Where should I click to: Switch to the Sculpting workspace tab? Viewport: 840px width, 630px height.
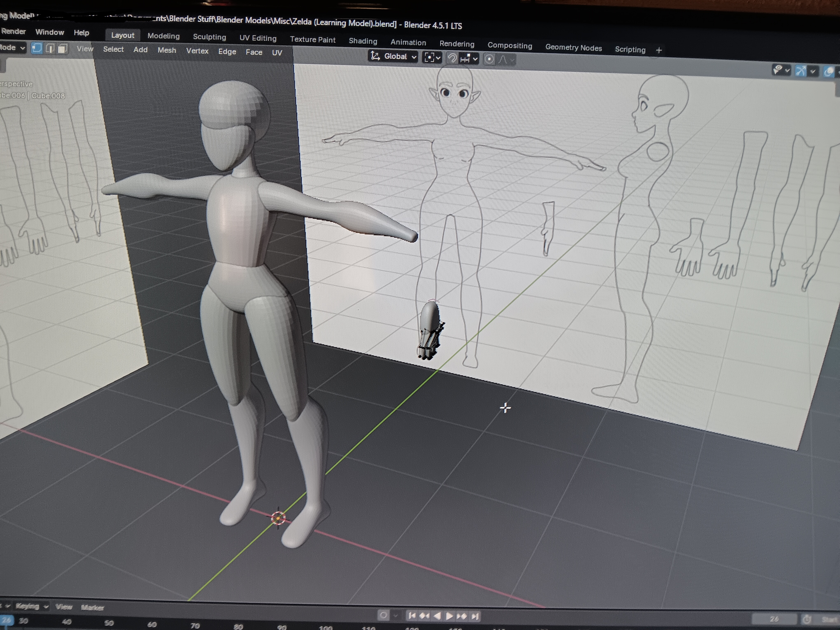point(209,37)
